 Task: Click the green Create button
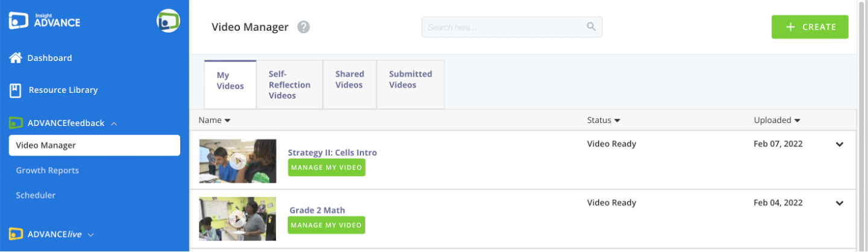tap(810, 27)
